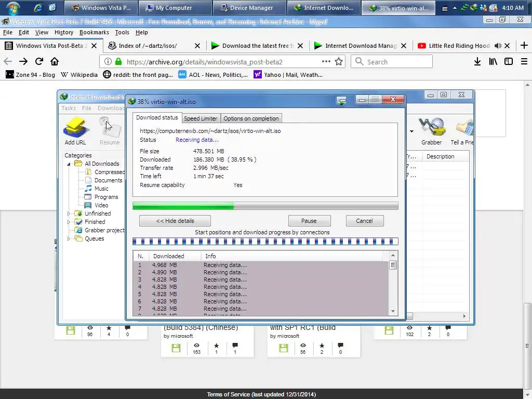Open the browser home page
The height and width of the screenshot is (399, 532).
click(55, 61)
